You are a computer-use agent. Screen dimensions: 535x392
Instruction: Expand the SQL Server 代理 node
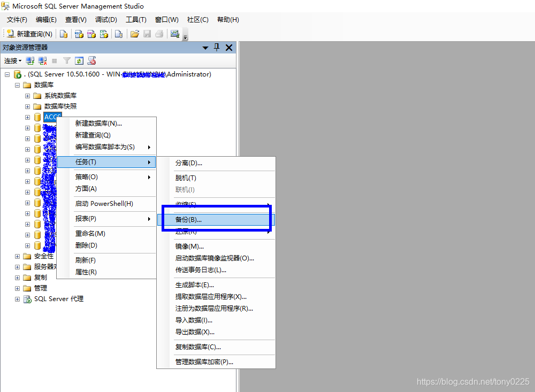pos(18,299)
